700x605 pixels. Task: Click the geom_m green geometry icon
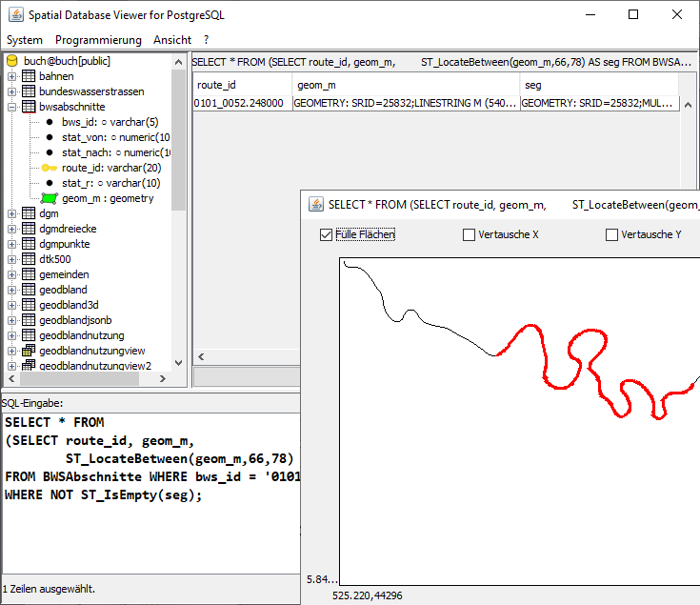coord(50,198)
